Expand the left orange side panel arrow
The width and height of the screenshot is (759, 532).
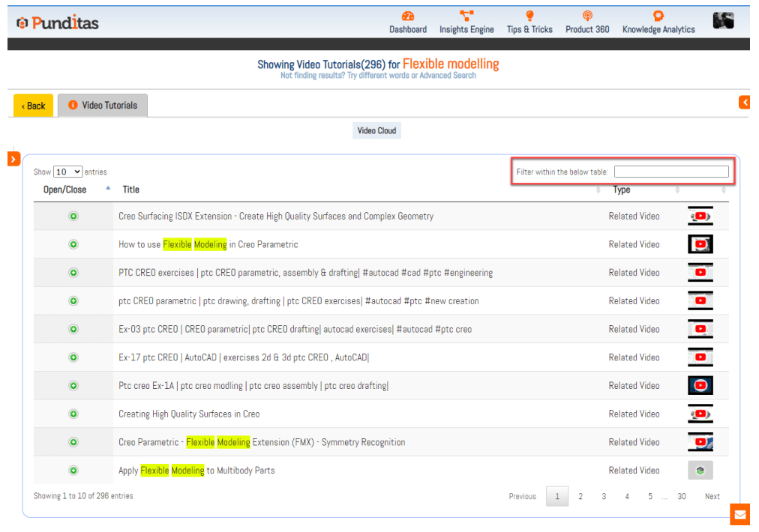(14, 159)
